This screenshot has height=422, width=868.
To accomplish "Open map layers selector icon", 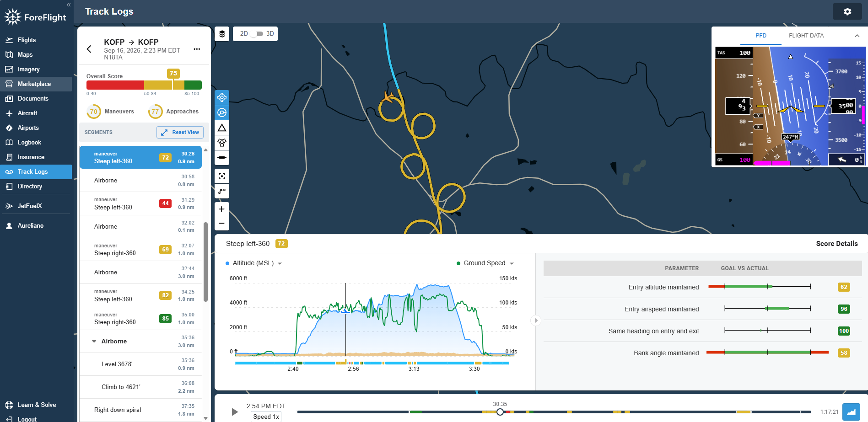I will [222, 34].
